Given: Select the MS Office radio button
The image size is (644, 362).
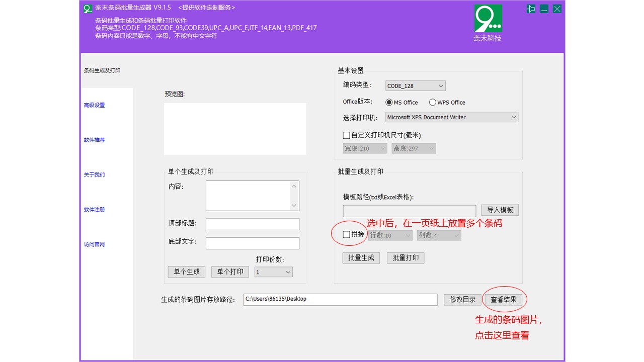Looking at the screenshot, I should [x=389, y=102].
